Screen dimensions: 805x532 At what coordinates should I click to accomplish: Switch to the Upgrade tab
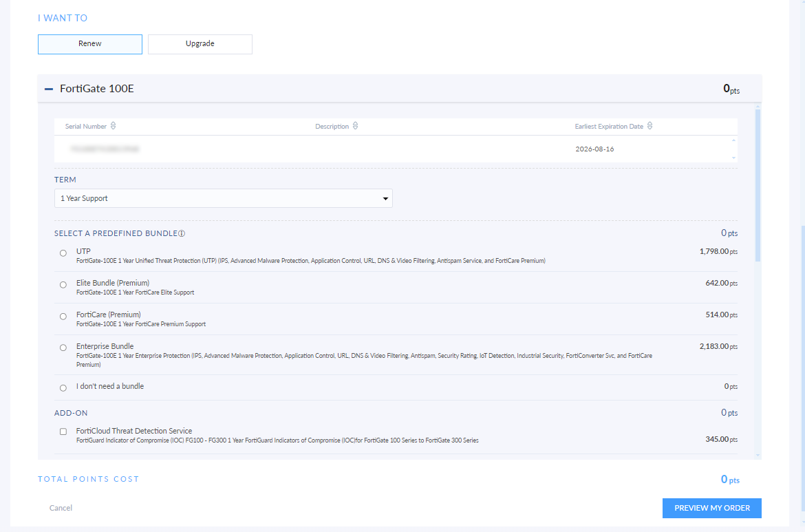pyautogui.click(x=200, y=43)
